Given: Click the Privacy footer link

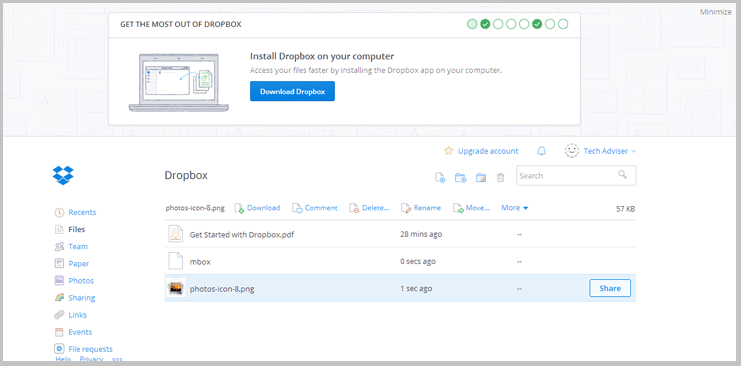Looking at the screenshot, I should pos(91,359).
